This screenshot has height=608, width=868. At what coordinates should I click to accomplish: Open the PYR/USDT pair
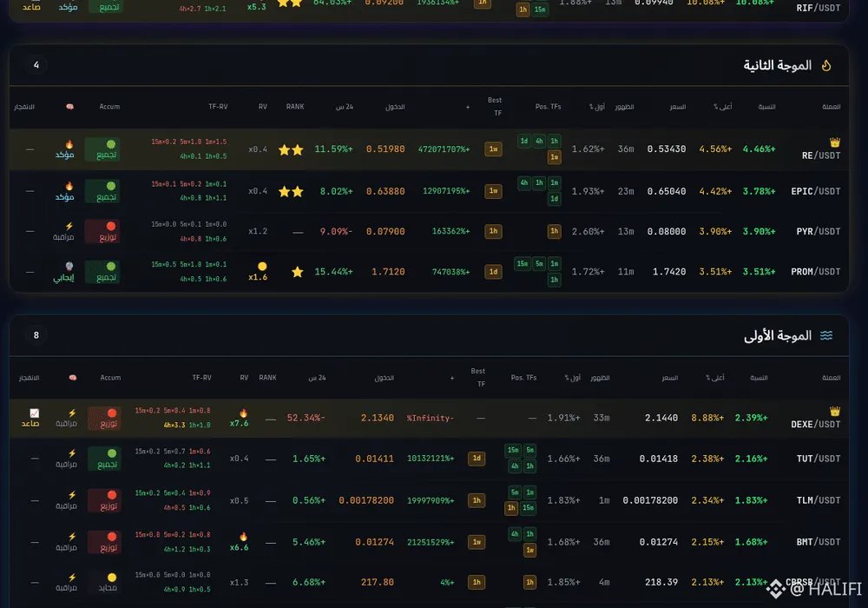click(x=819, y=231)
